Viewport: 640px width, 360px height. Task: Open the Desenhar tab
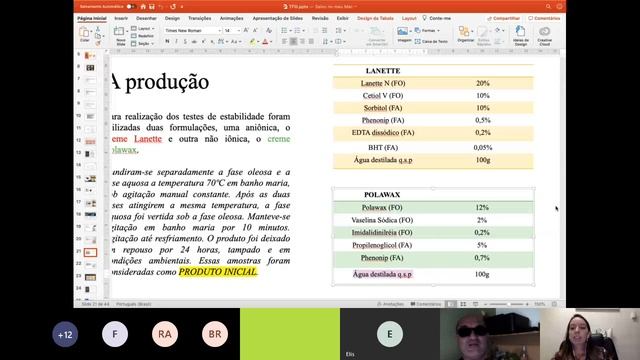(x=146, y=18)
